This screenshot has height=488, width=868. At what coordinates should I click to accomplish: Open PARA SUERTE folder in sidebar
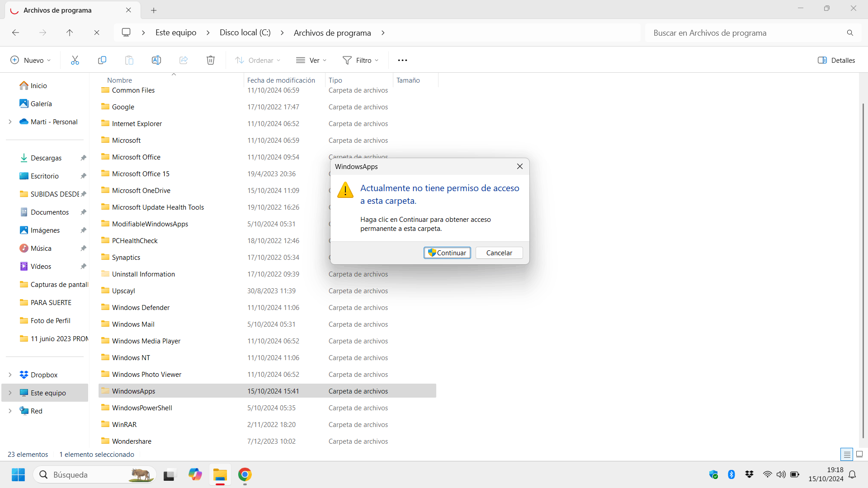51,302
